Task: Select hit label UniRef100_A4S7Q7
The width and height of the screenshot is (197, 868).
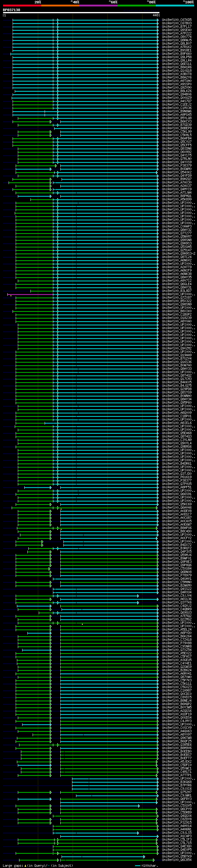Action: pos(177,101)
